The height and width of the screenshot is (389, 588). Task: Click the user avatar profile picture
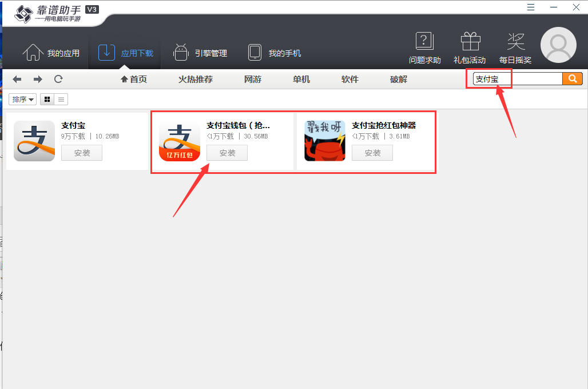point(558,45)
